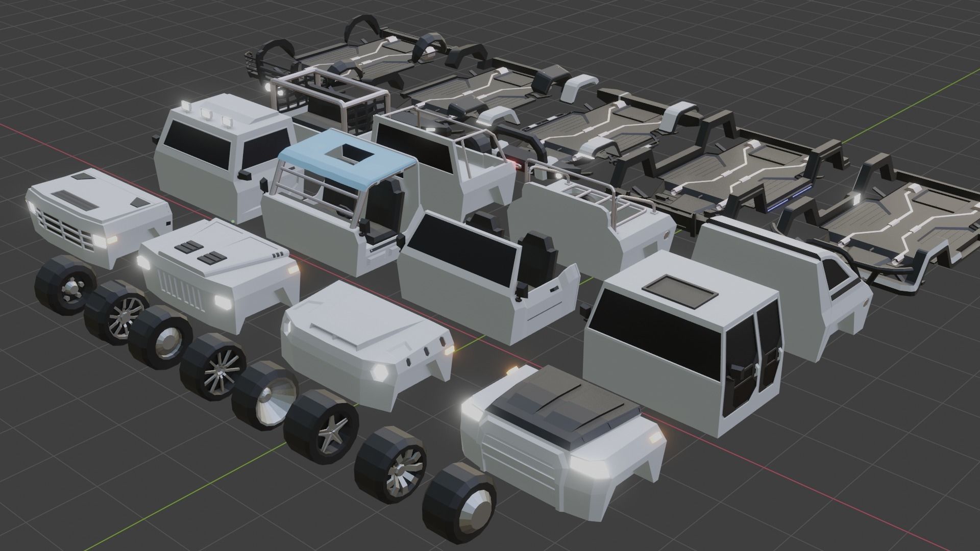Select the open cab with single seat
Image resolution: width=980 pixels, height=551 pixels.
pos(488,279)
